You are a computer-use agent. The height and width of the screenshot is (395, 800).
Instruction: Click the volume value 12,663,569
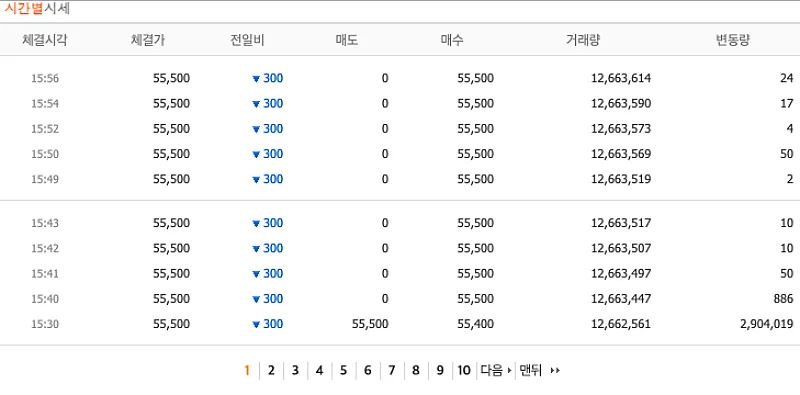(x=621, y=154)
